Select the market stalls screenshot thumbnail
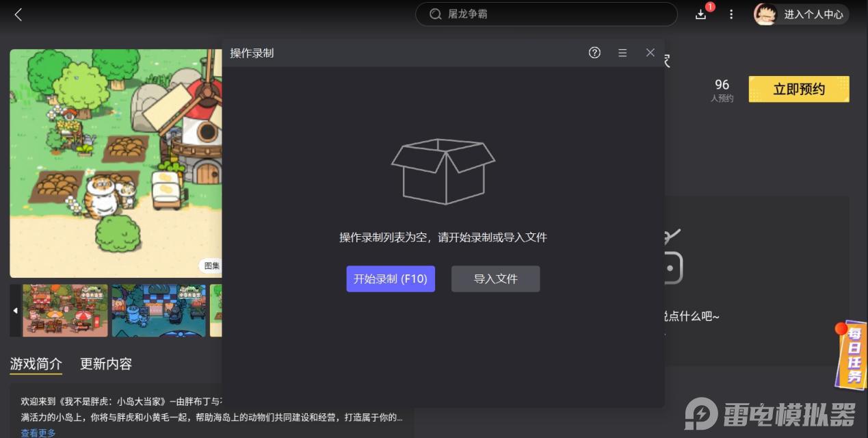 click(x=65, y=311)
